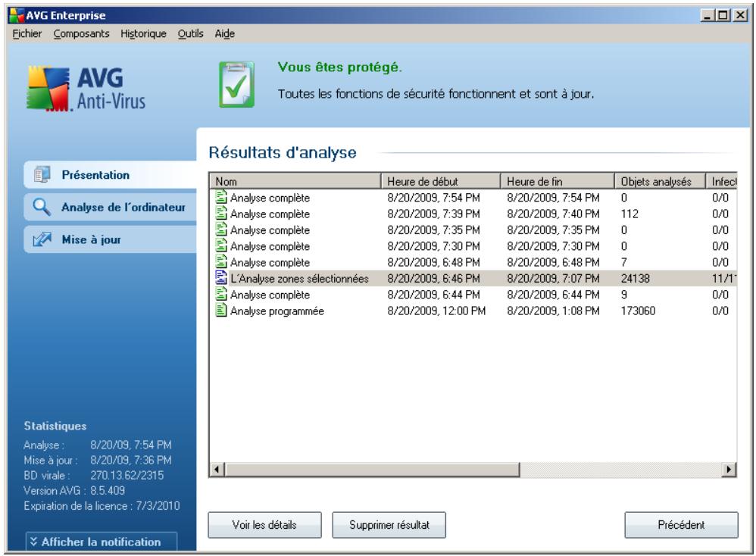Screen dimensions: 756x556
Task: Click the BD virale 270.13.62/2315 value
Action: click(x=127, y=475)
